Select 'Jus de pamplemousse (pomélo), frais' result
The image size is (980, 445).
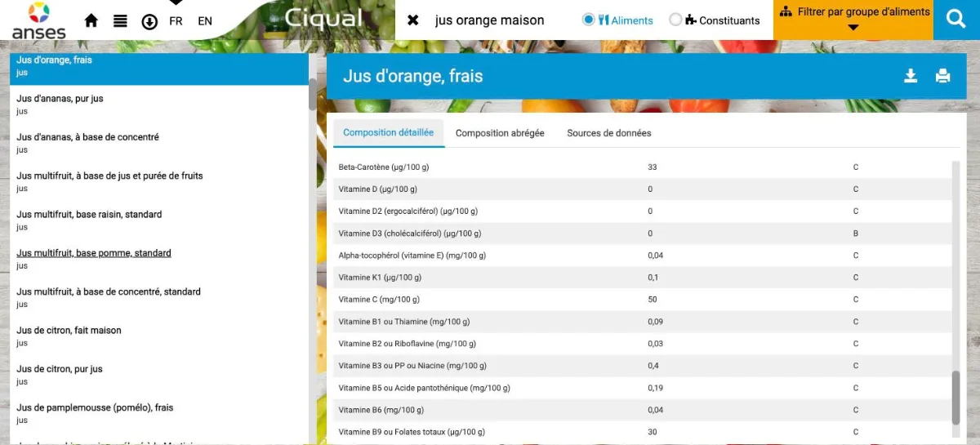coord(158,413)
